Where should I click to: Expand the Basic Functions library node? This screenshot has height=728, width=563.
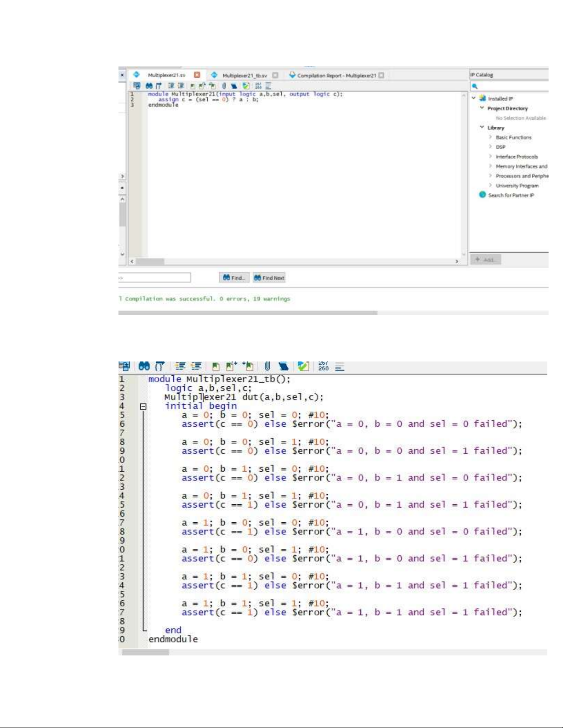490,137
